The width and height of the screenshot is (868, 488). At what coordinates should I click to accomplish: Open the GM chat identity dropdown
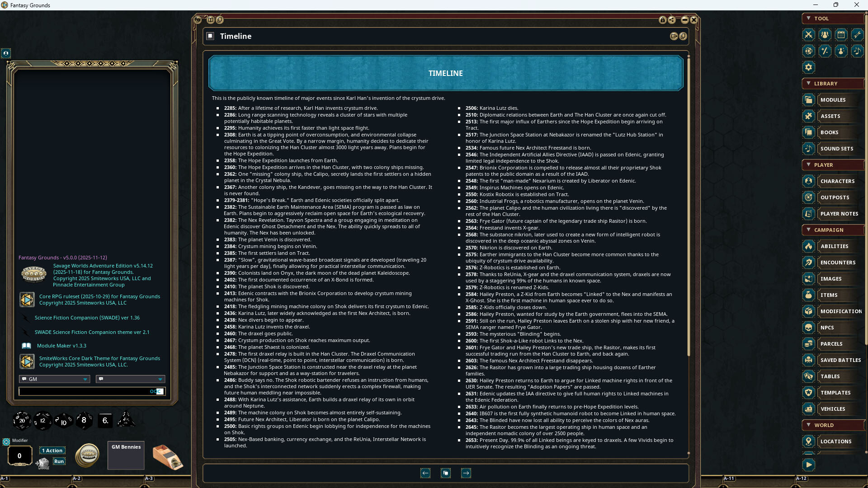coord(54,379)
